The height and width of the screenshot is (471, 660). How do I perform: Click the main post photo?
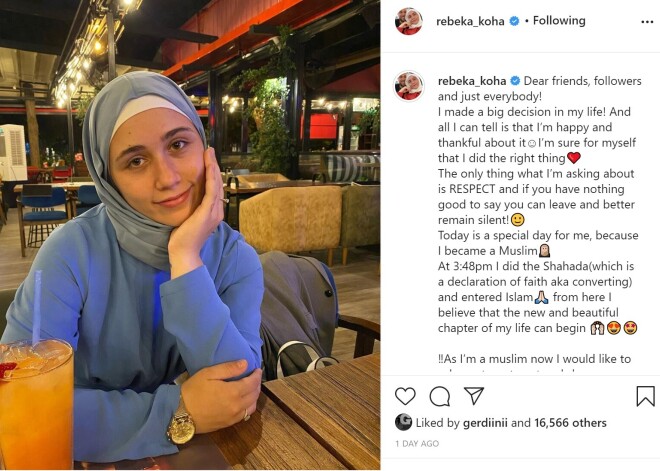tap(190, 235)
